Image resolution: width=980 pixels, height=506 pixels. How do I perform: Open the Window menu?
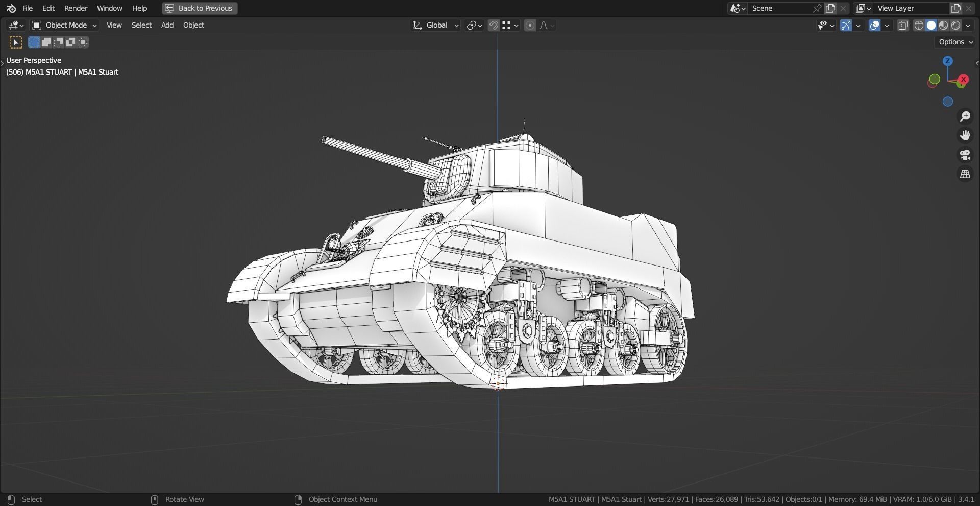coord(109,8)
